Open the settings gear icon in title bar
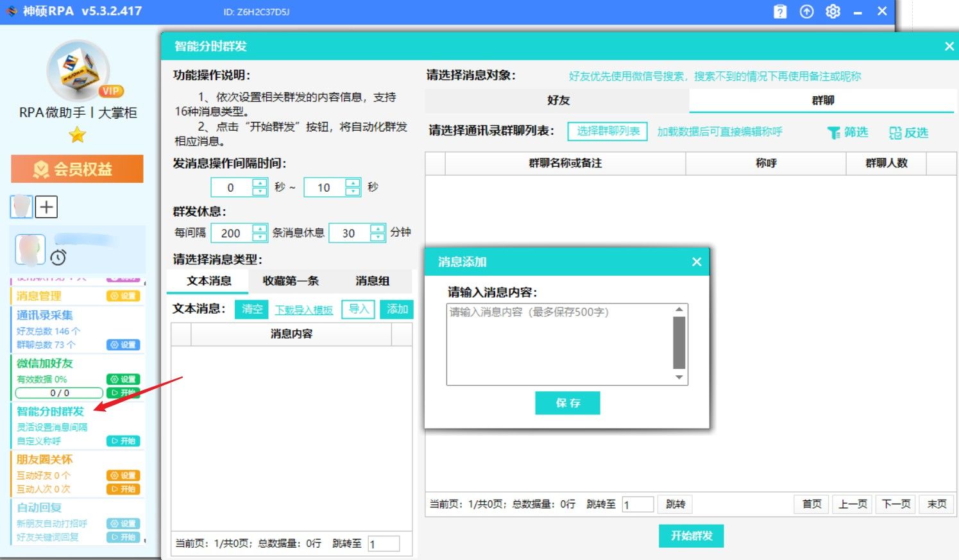 tap(832, 11)
